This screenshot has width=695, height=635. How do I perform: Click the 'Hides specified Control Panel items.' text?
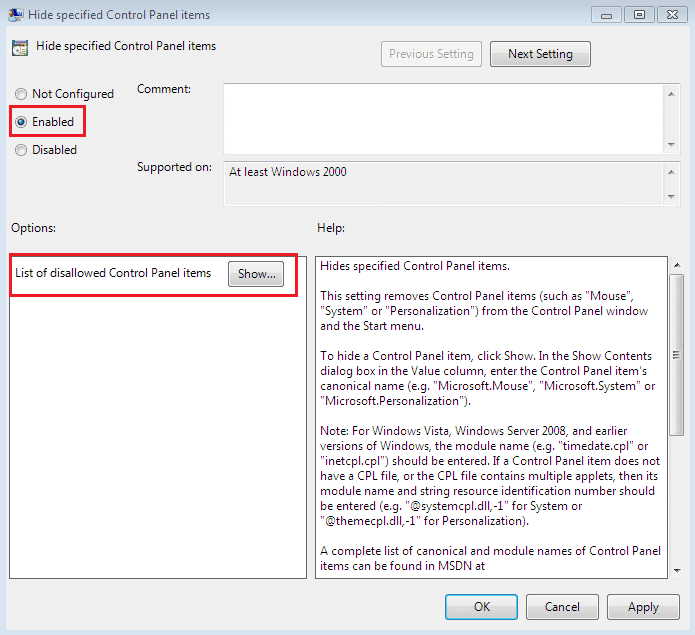coord(415,266)
